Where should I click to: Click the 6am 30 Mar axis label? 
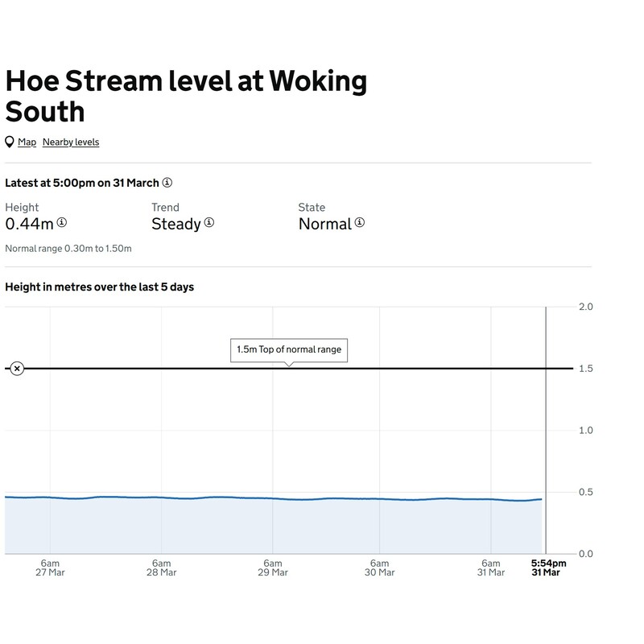click(379, 568)
